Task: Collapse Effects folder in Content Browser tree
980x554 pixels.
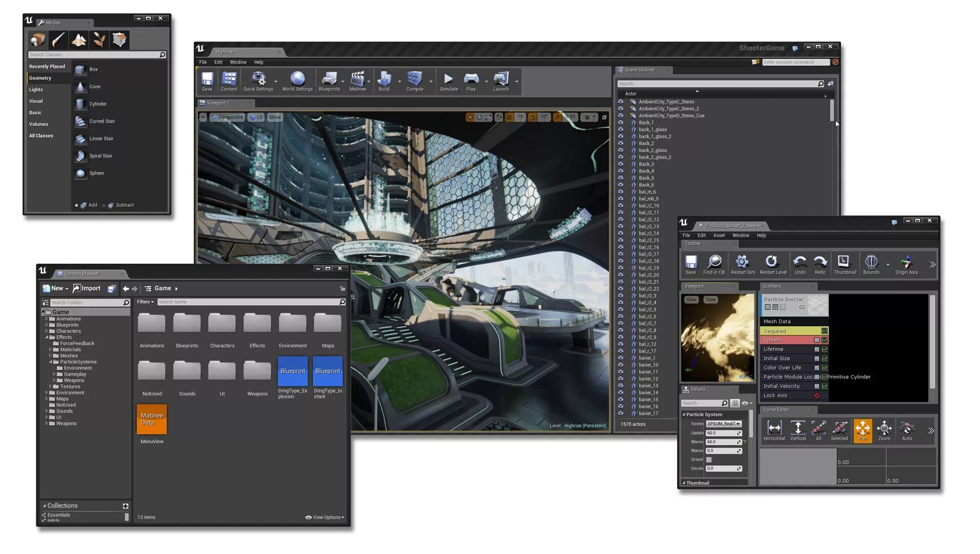Action: point(47,337)
